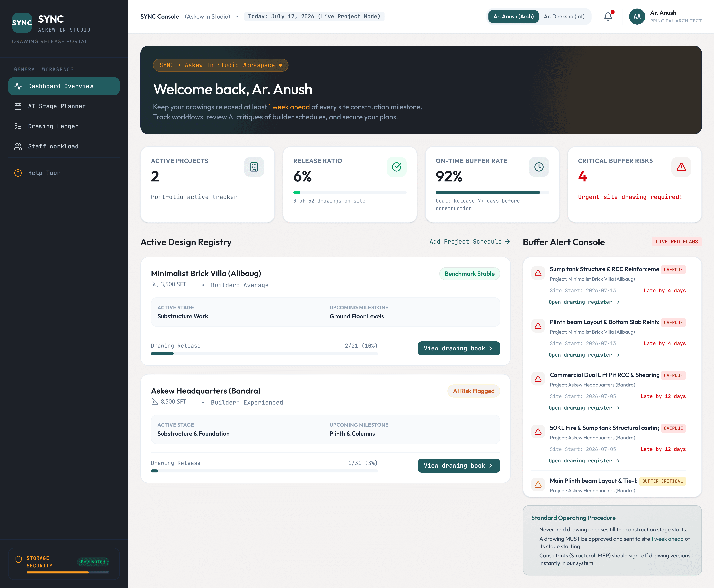Open the Dashboard Overview page
The width and height of the screenshot is (714, 588).
click(64, 86)
